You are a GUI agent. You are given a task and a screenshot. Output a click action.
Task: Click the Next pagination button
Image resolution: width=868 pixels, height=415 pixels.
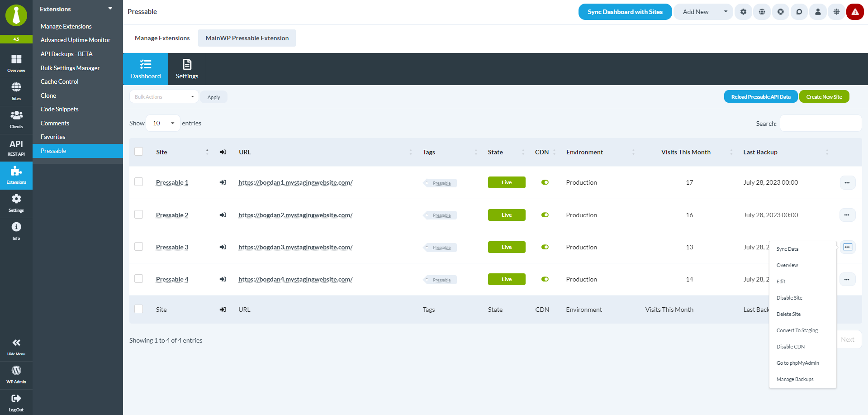(848, 339)
